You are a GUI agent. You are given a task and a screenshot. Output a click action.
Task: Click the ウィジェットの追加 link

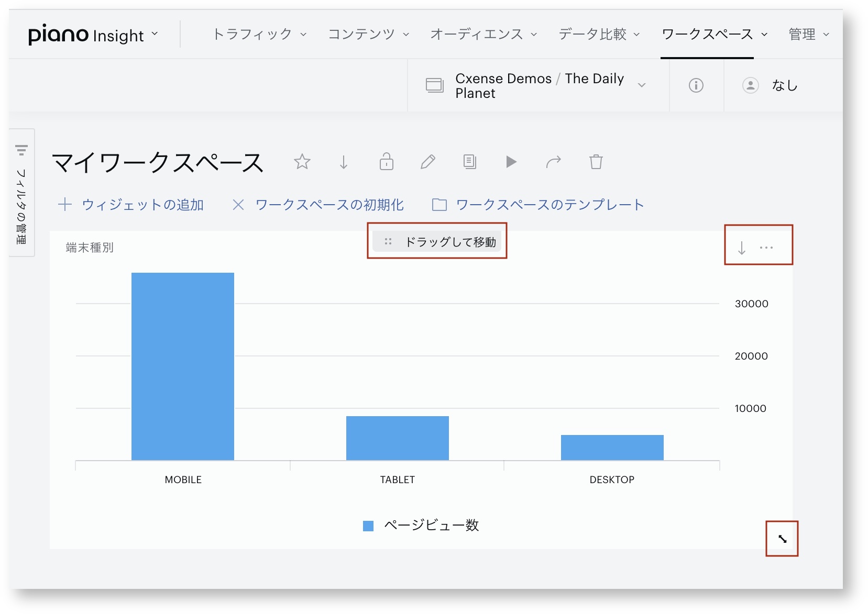(143, 205)
